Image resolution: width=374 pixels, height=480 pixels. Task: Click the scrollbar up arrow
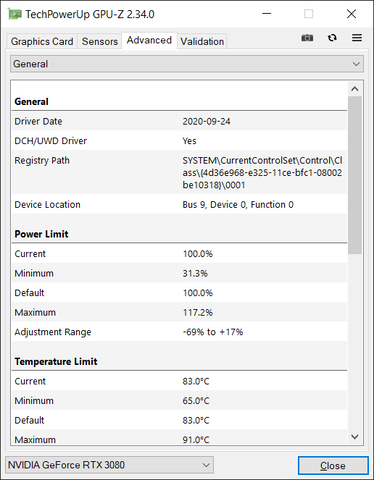(x=355, y=89)
